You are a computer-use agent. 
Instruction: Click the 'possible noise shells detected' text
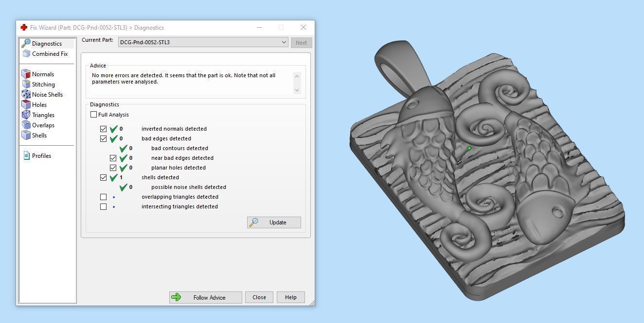(189, 187)
